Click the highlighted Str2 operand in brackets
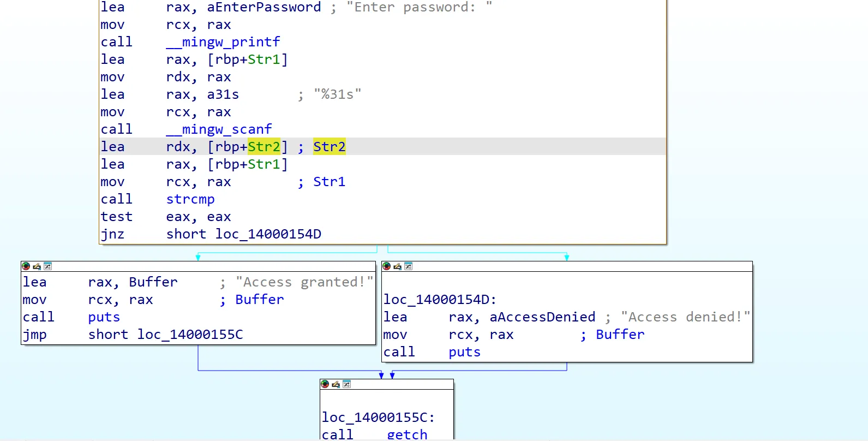Image resolution: width=868 pixels, height=441 pixels. click(264, 147)
